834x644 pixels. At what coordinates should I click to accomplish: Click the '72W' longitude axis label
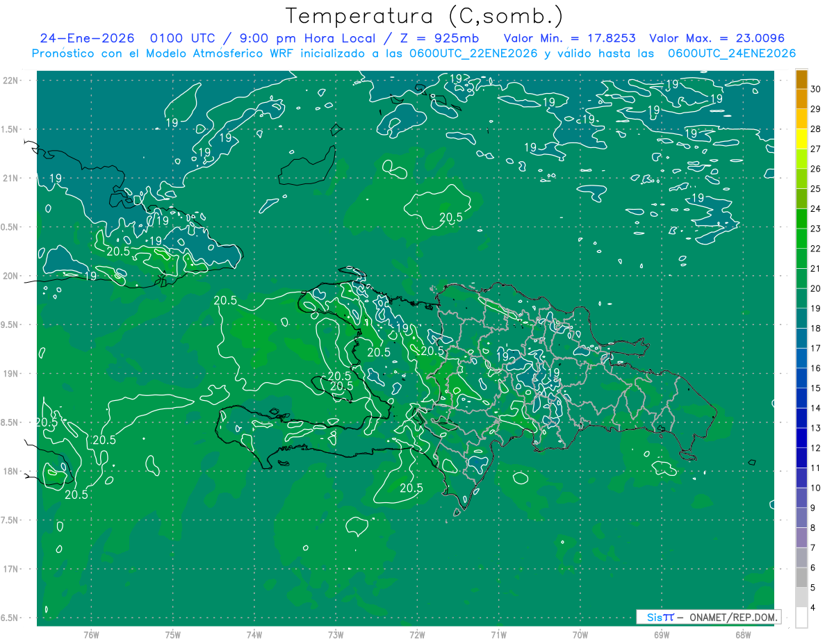tap(417, 635)
